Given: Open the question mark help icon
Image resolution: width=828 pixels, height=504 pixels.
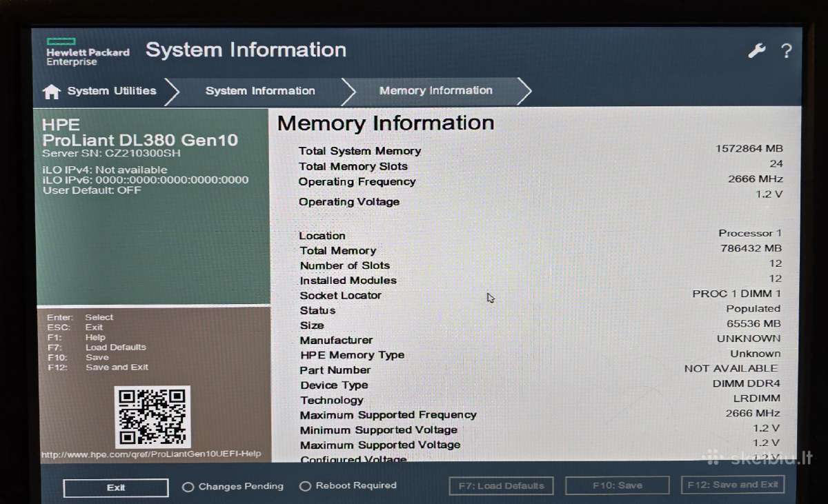Looking at the screenshot, I should coord(786,51).
